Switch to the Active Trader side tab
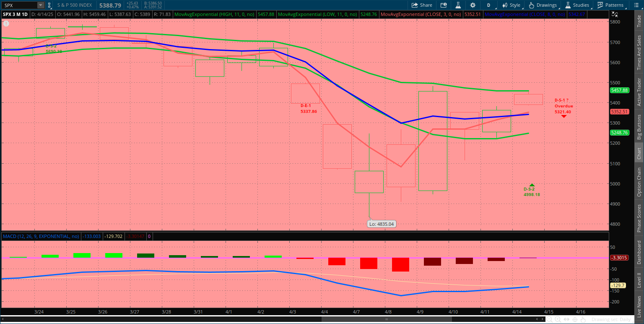This screenshot has height=324, width=644. click(639, 92)
